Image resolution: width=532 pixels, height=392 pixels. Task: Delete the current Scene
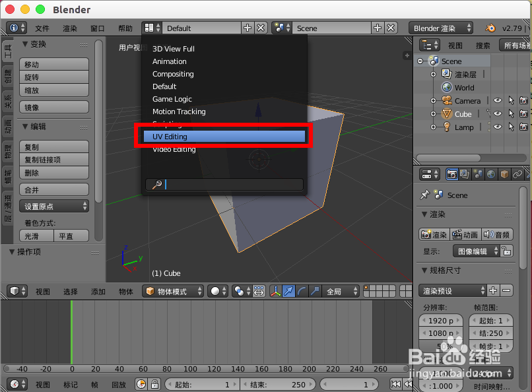click(391, 28)
